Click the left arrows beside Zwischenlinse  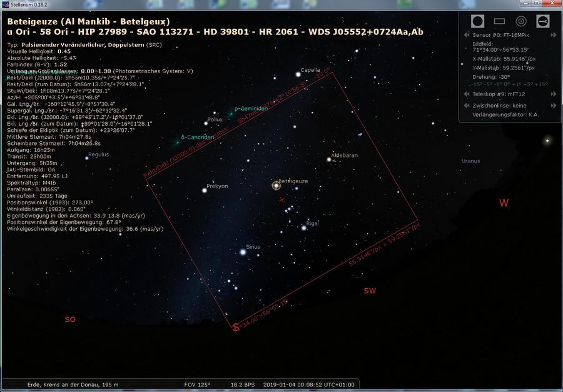tap(467, 105)
